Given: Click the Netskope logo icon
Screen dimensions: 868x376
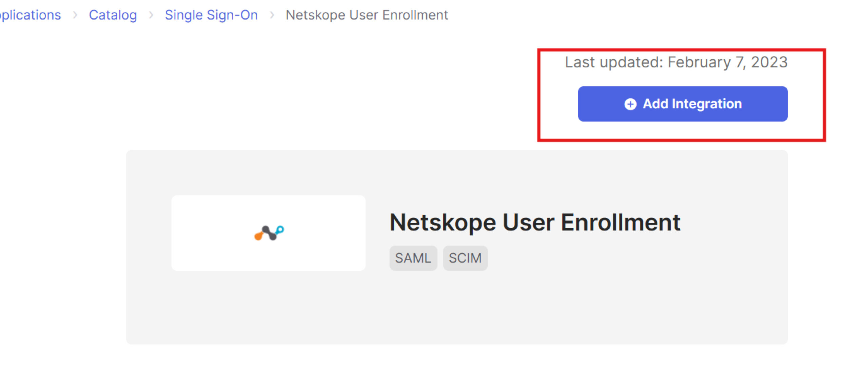Looking at the screenshot, I should (x=269, y=233).
